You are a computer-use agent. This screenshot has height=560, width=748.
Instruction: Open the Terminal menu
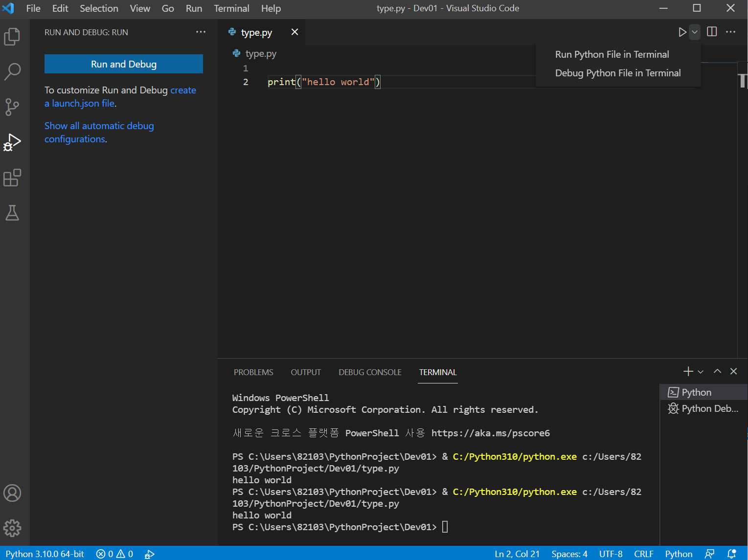[x=231, y=8]
